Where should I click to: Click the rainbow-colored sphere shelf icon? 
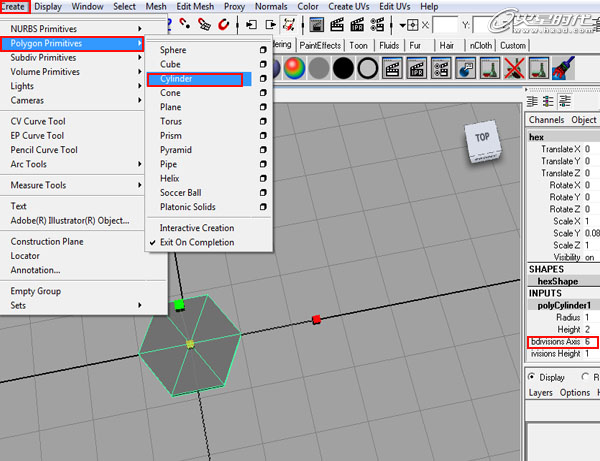(x=294, y=68)
